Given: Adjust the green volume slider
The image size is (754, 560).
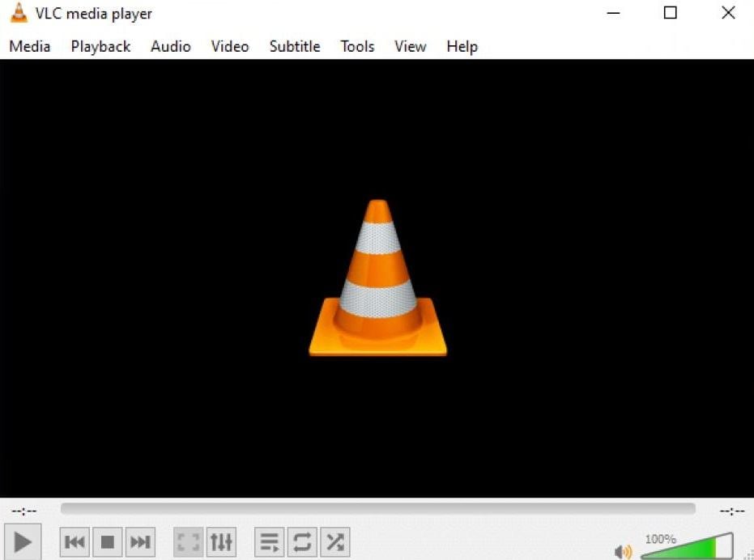Looking at the screenshot, I should [688, 546].
